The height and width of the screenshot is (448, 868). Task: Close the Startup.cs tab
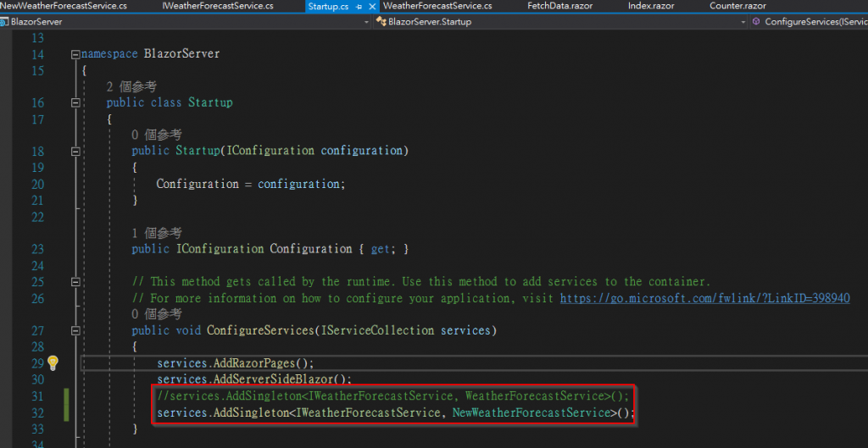(372, 7)
